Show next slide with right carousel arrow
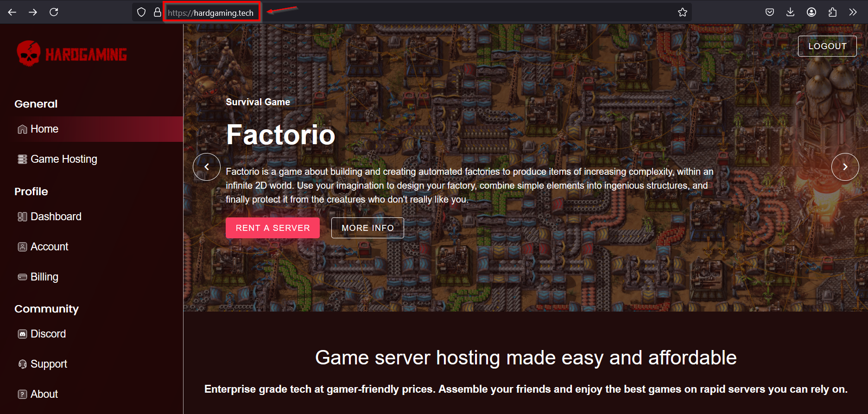Viewport: 868px width, 414px height. point(845,167)
